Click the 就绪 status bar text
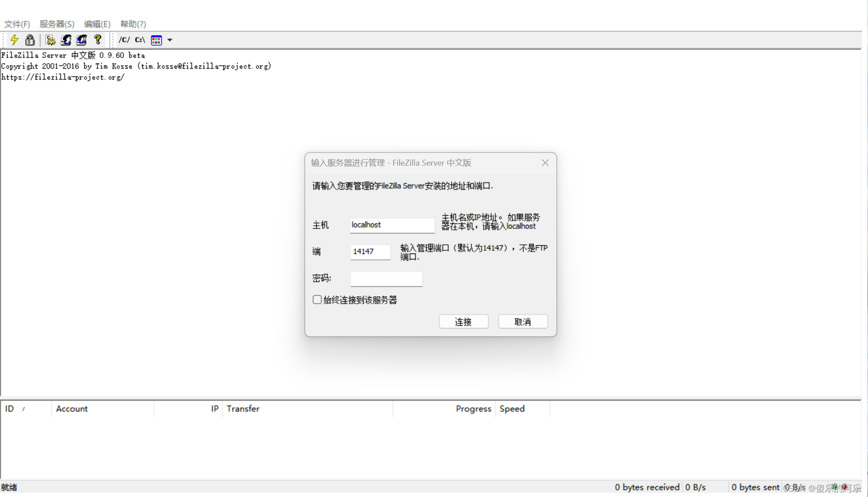The width and height of the screenshot is (868, 497). [x=9, y=487]
